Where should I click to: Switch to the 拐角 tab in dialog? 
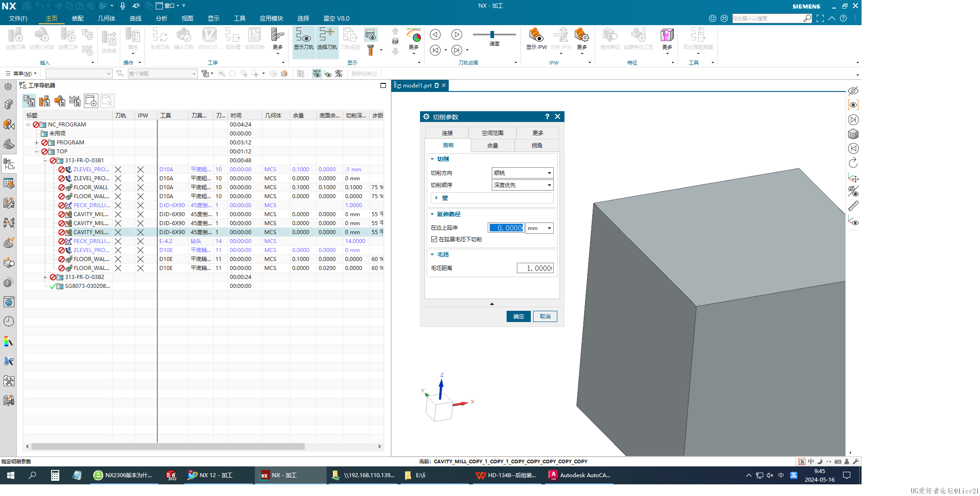click(537, 146)
